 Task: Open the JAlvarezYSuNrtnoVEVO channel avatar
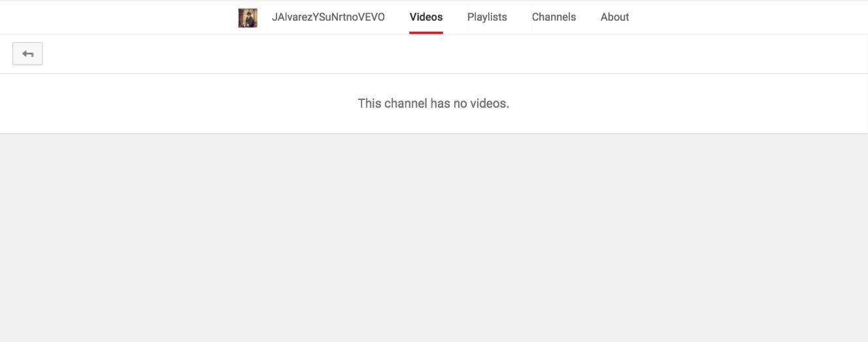[248, 18]
